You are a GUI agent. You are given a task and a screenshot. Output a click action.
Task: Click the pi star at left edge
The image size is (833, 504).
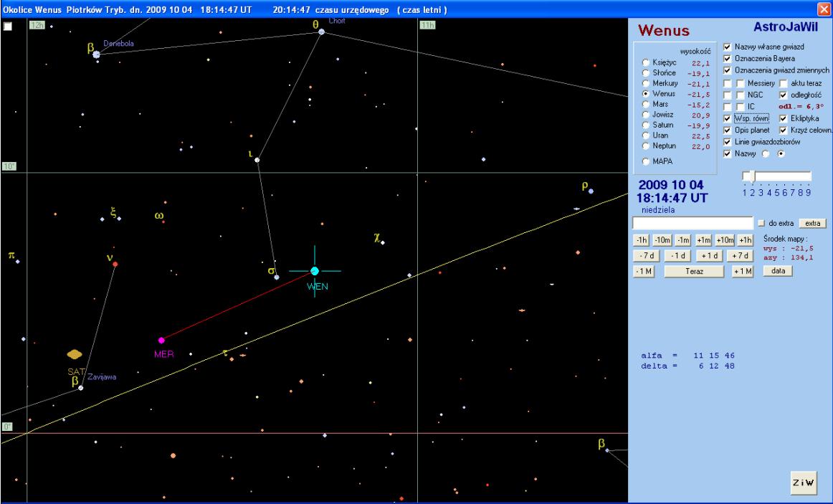(17, 261)
